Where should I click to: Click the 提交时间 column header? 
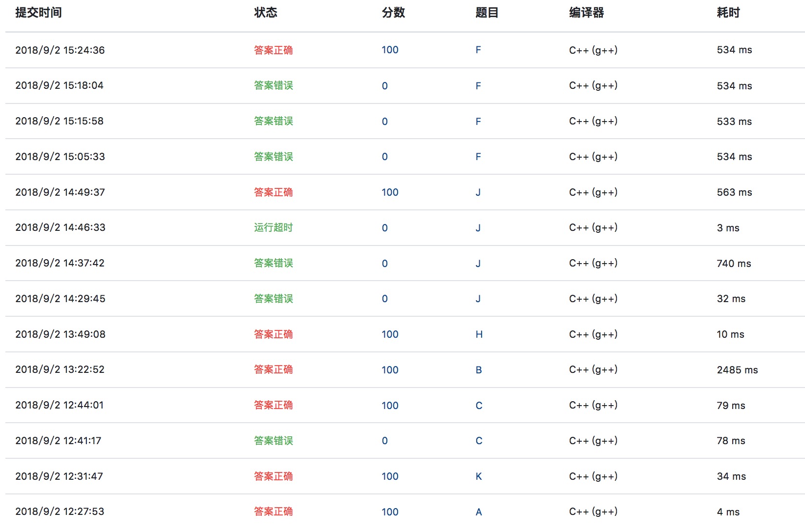pos(39,13)
